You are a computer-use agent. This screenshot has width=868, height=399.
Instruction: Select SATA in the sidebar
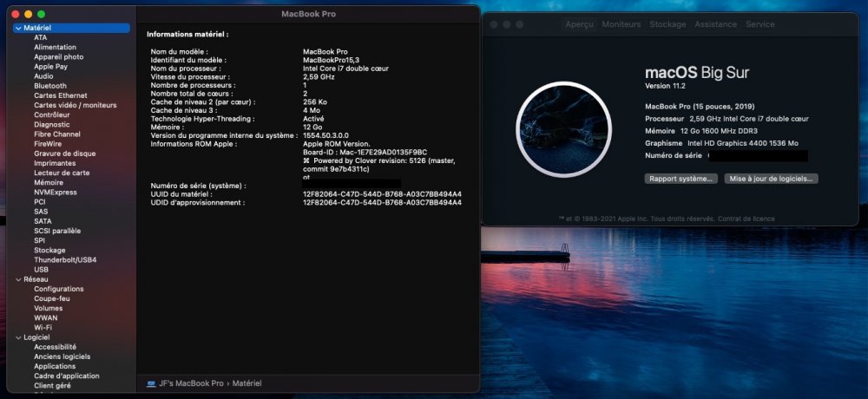click(43, 221)
